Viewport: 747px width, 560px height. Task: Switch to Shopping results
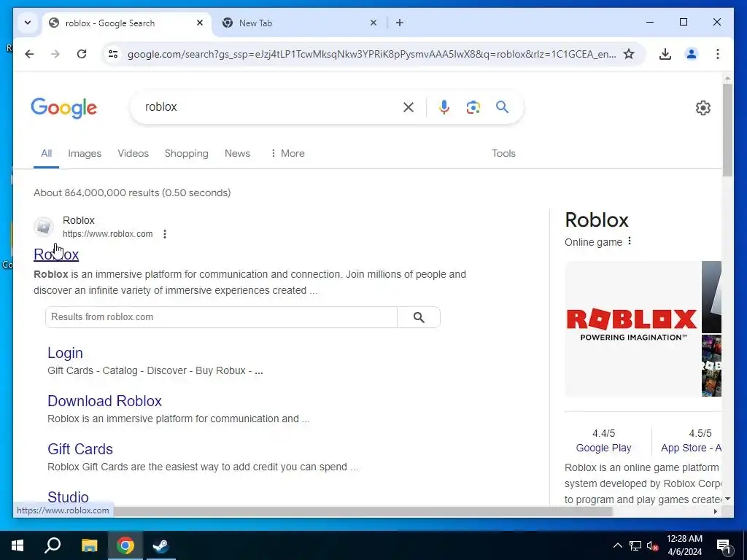point(186,153)
